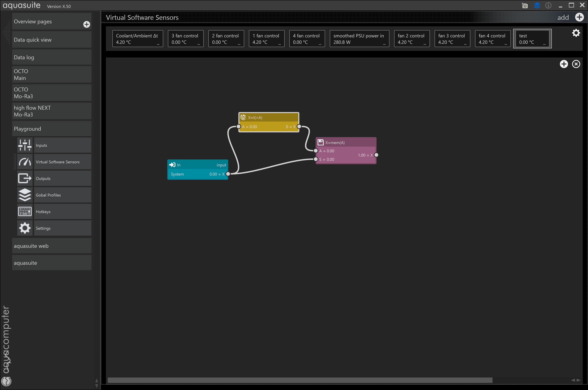This screenshot has width=588, height=390.
Task: Click the screenshot camera icon in title bar
Action: point(525,5)
